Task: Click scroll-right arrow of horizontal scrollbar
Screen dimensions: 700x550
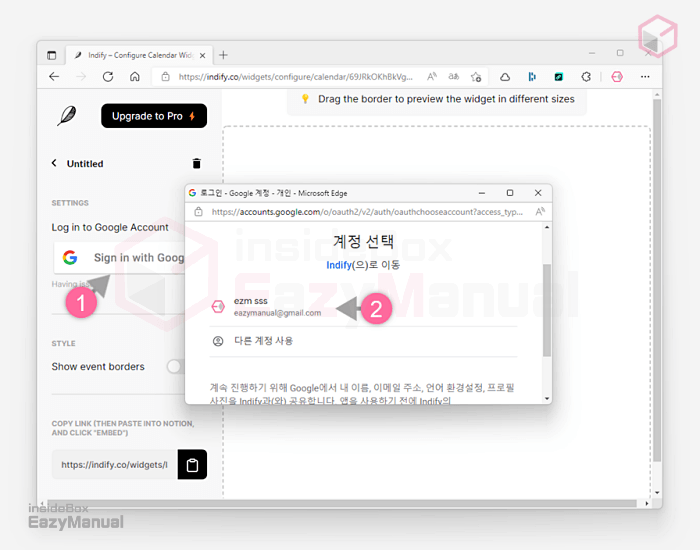Action: [x=646, y=504]
